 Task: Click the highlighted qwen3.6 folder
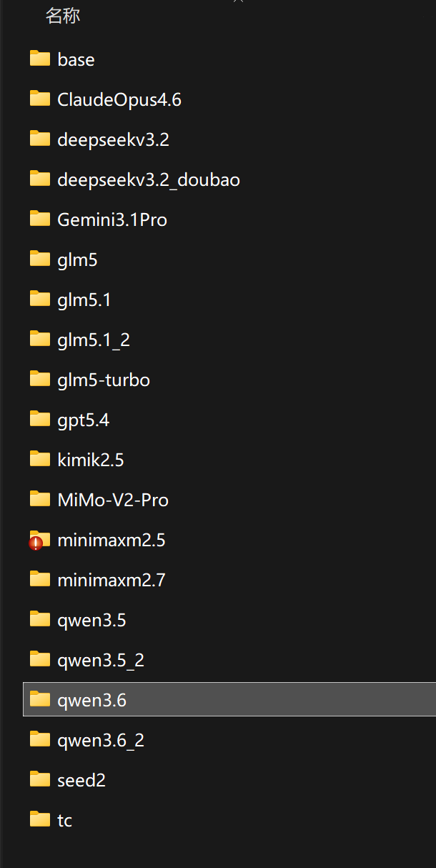(x=229, y=699)
